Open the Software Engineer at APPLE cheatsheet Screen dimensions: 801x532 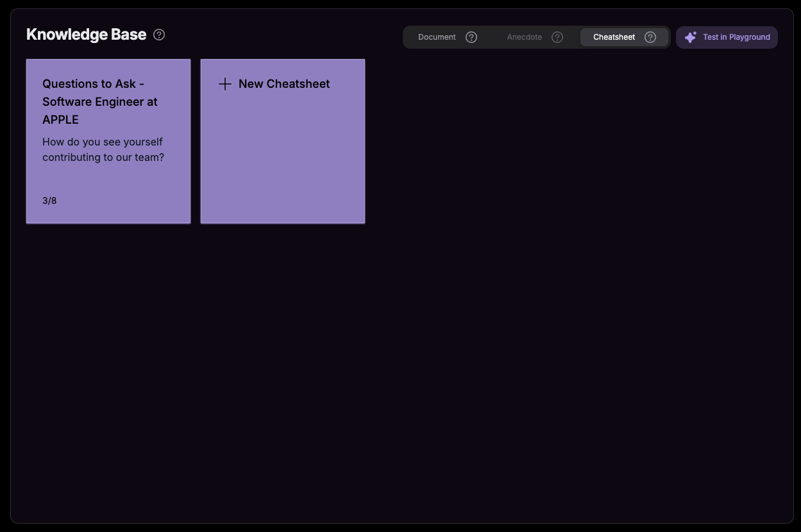pos(108,141)
